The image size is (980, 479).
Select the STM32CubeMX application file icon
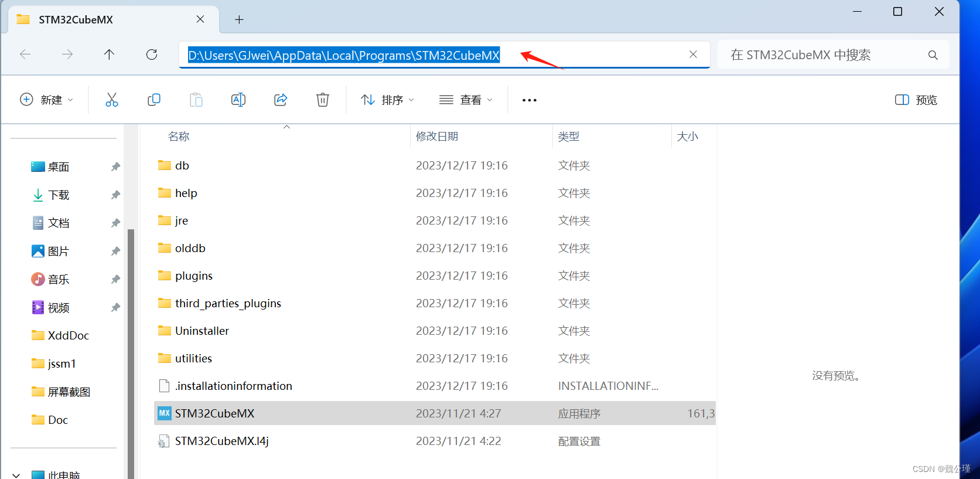165,413
